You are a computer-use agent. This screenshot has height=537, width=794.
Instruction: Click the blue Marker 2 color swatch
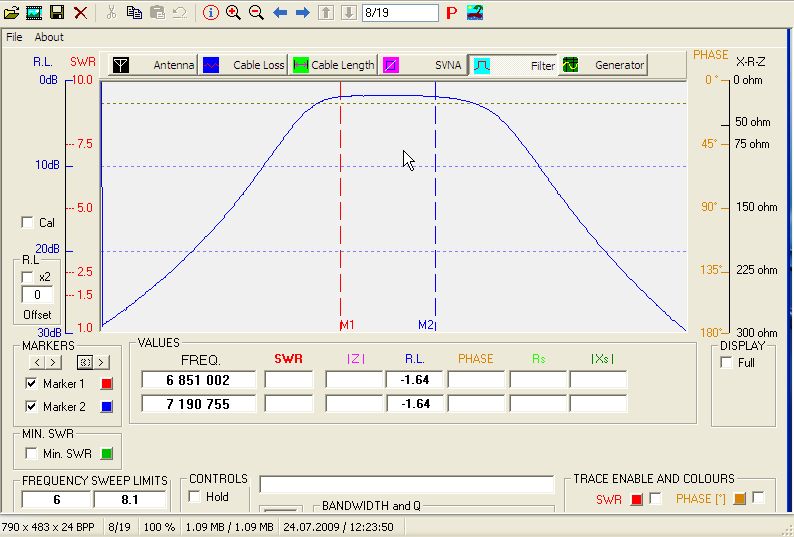108,407
